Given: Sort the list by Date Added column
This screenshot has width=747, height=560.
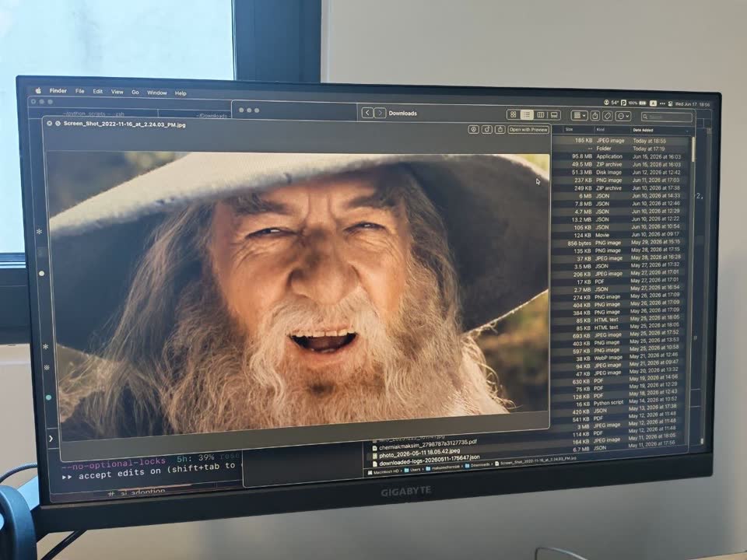Looking at the screenshot, I should point(643,130).
